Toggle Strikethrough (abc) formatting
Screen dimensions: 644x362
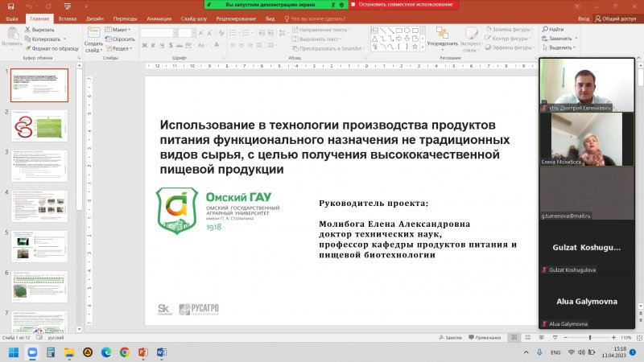[179, 45]
